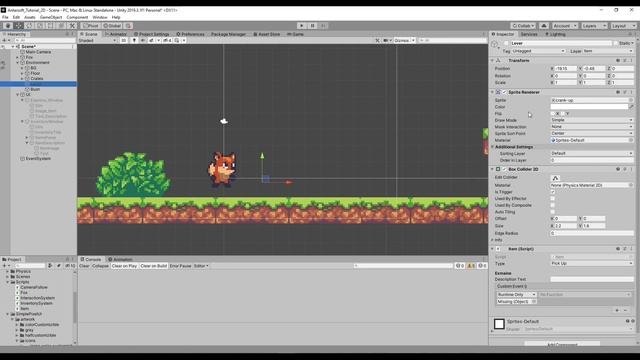Enable the Used By Composite checkbox
Image resolution: width=640 pixels, height=360 pixels.
[x=553, y=205]
